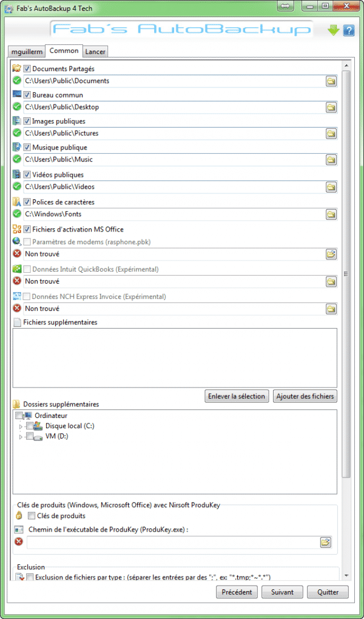
Task: Enable Exclusion de fichiers par type
Action: point(30,578)
